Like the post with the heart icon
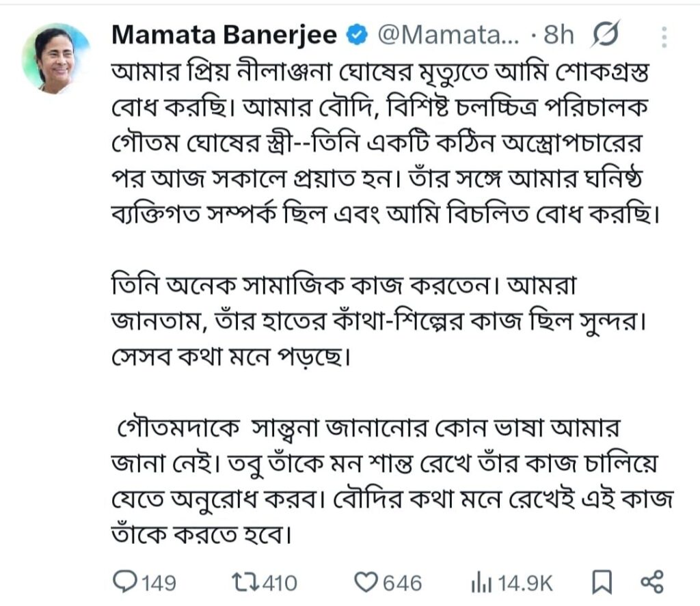 coord(368,582)
